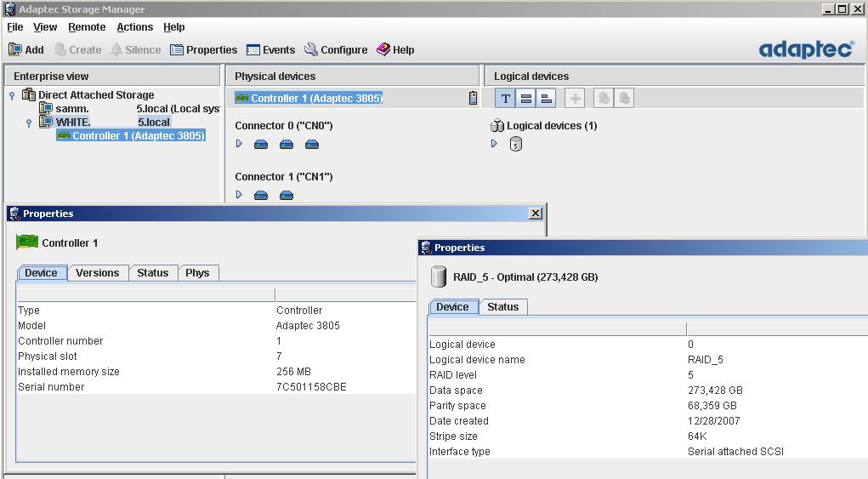Image resolution: width=868 pixels, height=479 pixels.
Task: Switch to text description view (T icon)
Action: (x=505, y=99)
